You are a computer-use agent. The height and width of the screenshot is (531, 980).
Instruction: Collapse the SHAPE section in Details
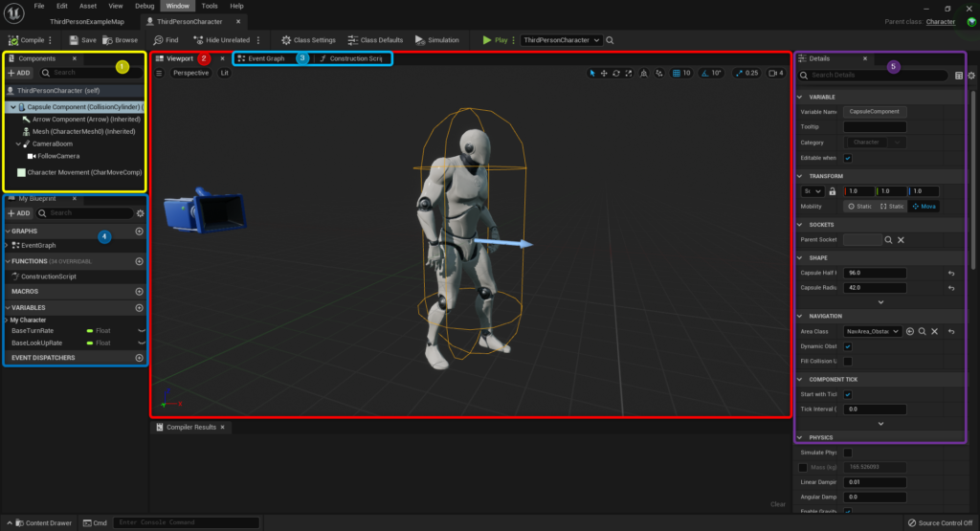800,257
